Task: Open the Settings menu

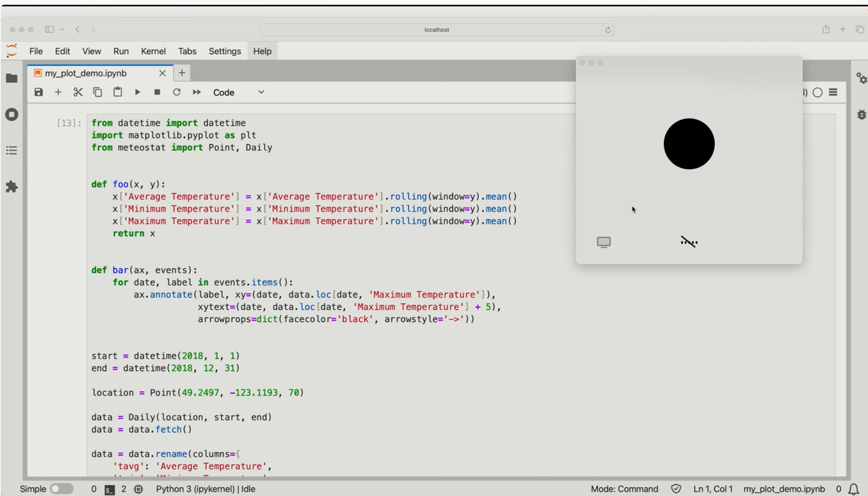Action: [225, 51]
